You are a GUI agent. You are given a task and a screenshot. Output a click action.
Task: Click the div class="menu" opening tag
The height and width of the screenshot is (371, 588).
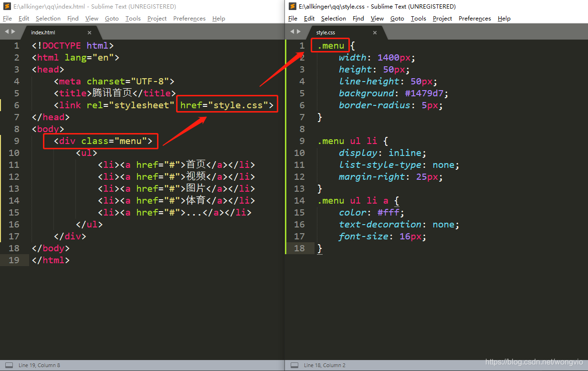tap(103, 141)
